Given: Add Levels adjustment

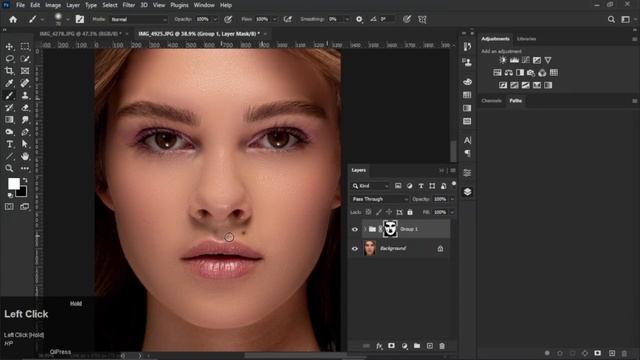Looking at the screenshot, I should (514, 60).
